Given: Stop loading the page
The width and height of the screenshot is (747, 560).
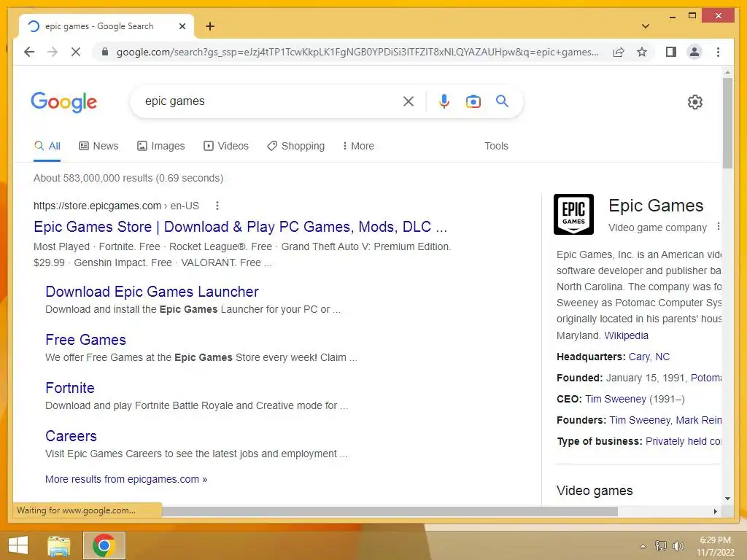Looking at the screenshot, I should coord(76,52).
